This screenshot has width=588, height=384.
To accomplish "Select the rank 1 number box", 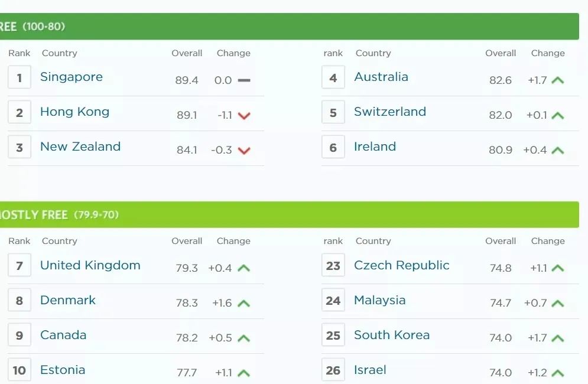I will pos(20,77).
